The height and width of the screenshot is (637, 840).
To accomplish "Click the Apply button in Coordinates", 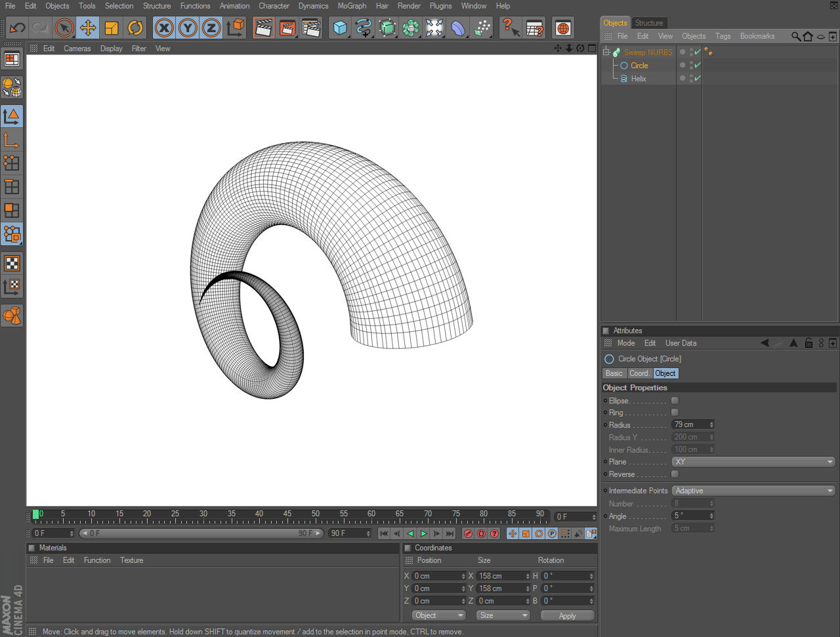I will point(567,616).
